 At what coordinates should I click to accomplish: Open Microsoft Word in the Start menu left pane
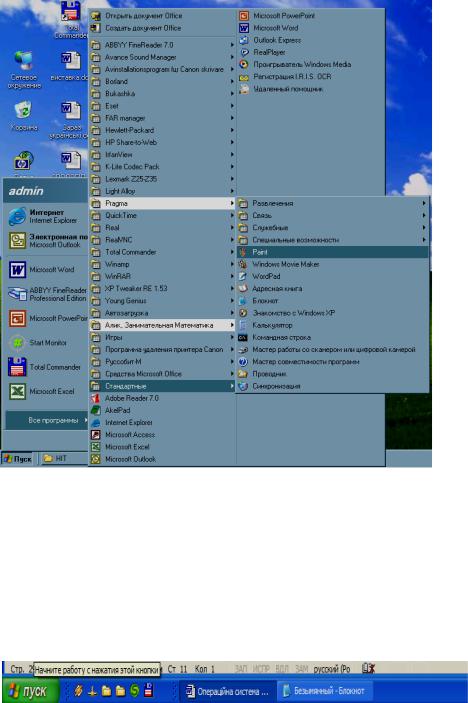[x=47, y=270]
